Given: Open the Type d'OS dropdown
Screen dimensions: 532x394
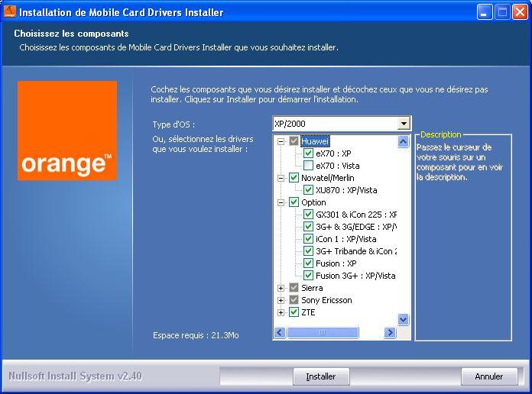Looking at the screenshot, I should tap(404, 124).
